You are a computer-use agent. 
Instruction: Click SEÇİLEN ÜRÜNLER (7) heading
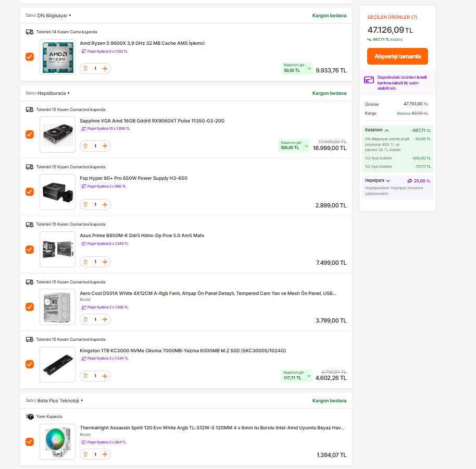pyautogui.click(x=392, y=17)
